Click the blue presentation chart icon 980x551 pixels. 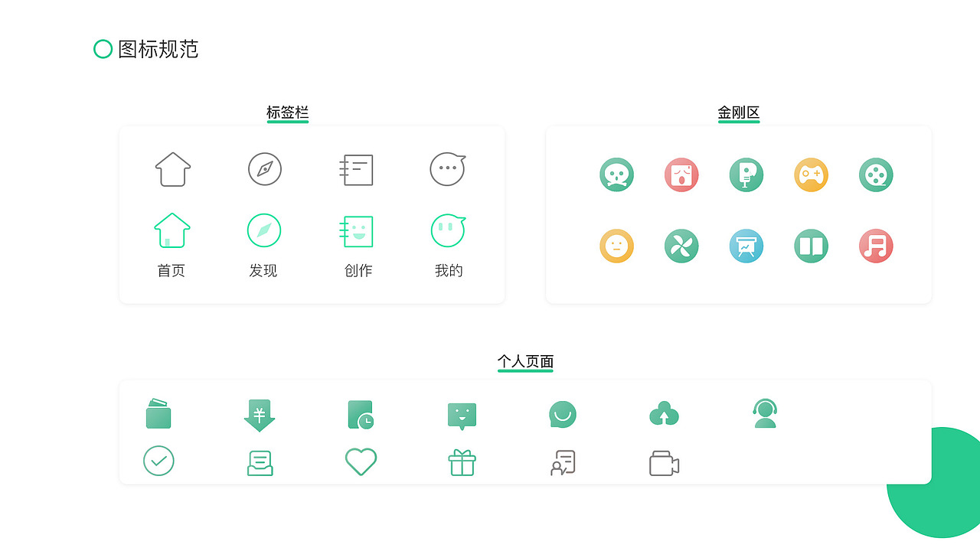click(746, 246)
